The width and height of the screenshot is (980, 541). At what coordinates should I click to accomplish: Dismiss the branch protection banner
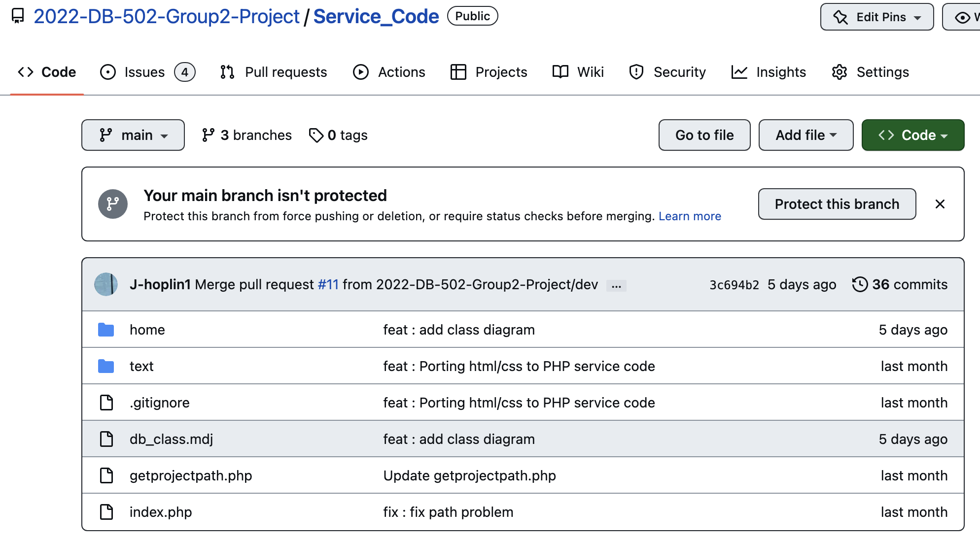click(x=940, y=204)
